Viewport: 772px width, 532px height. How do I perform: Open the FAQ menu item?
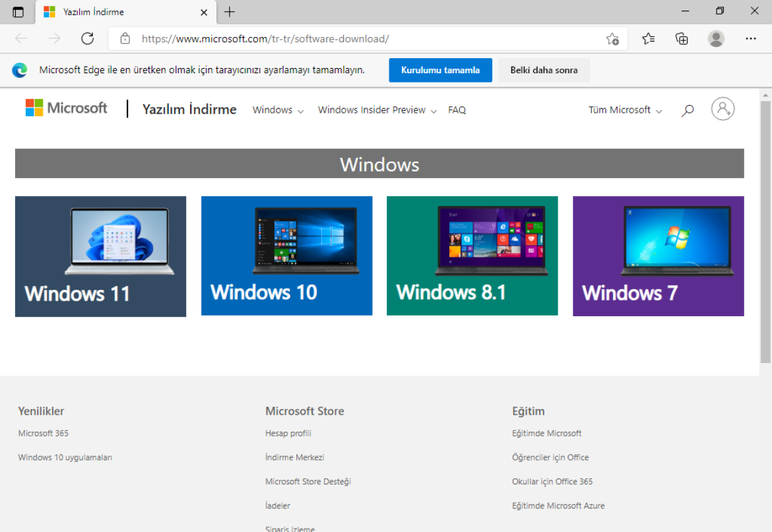click(x=457, y=110)
